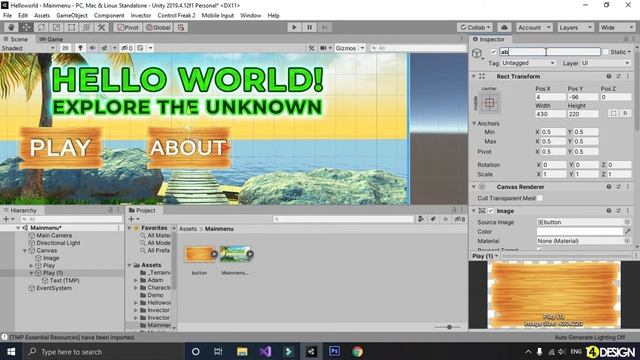
Task: Open the cloud services icon
Action: (x=504, y=27)
